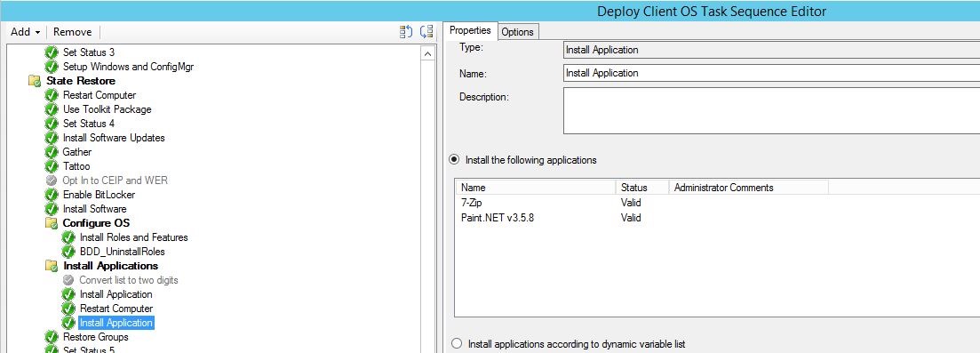Click the move step up icon

406,32
